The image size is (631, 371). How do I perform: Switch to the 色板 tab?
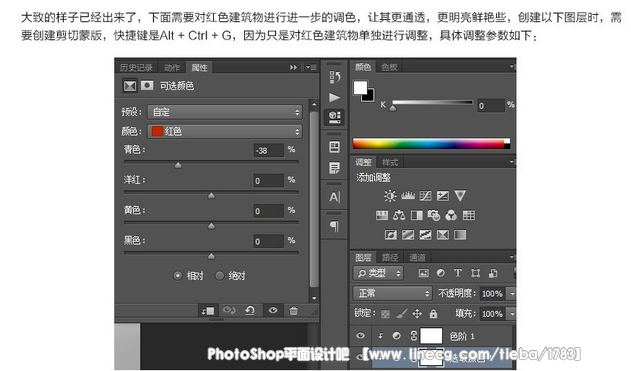coord(389,67)
